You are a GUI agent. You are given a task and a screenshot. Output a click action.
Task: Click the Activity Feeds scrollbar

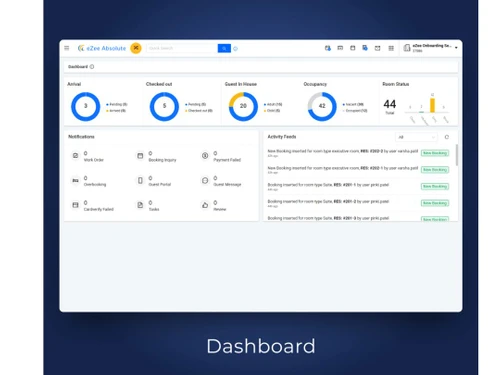tap(457, 155)
